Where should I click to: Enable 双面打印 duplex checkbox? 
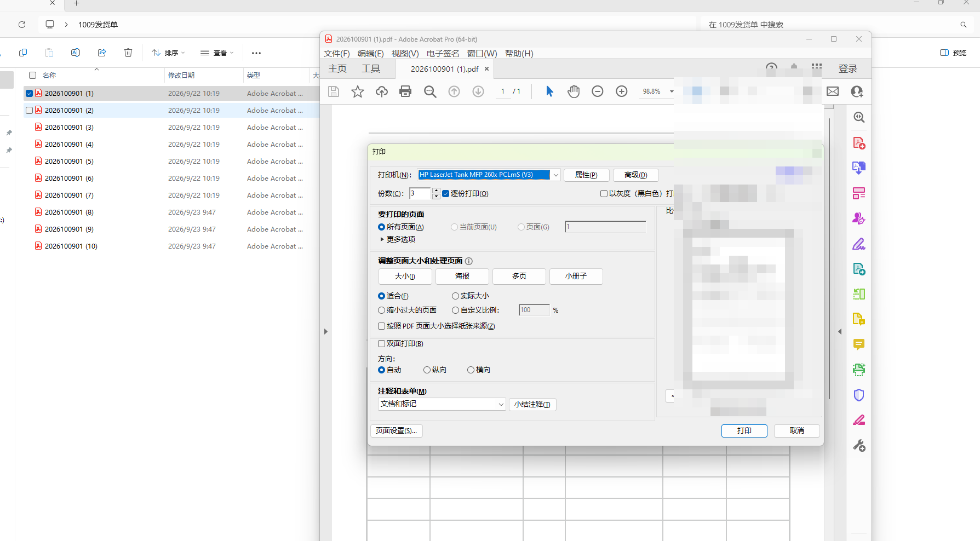pos(381,344)
